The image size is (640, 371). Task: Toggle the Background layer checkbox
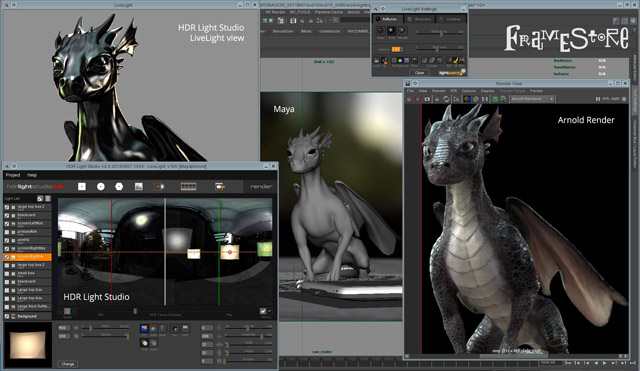(x=7, y=316)
